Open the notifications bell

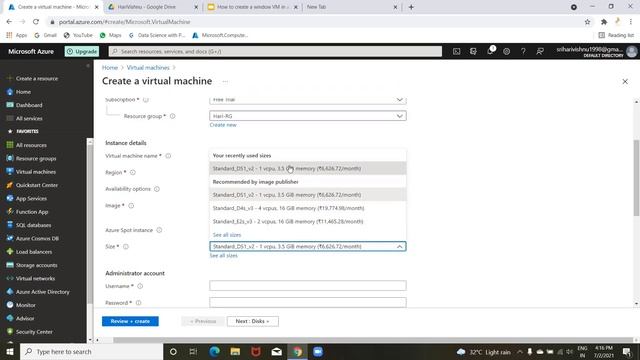point(490,51)
